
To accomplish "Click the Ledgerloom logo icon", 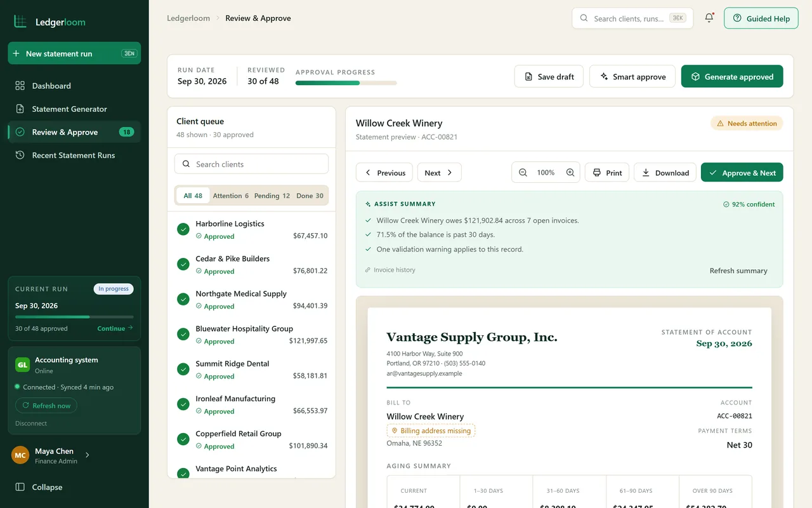I will click(20, 22).
